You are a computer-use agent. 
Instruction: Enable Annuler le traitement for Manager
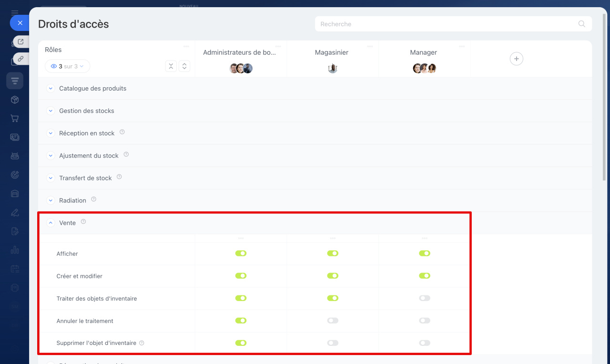click(425, 321)
